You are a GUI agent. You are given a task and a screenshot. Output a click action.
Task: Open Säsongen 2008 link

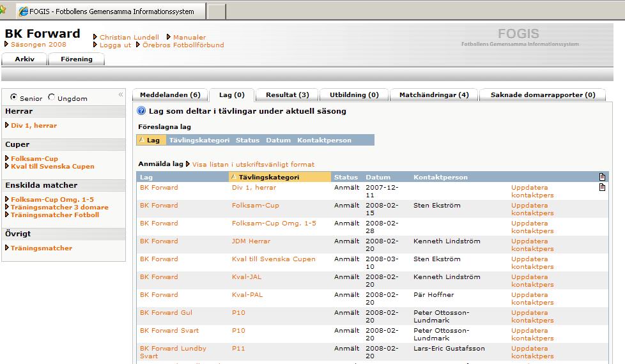pyautogui.click(x=39, y=44)
